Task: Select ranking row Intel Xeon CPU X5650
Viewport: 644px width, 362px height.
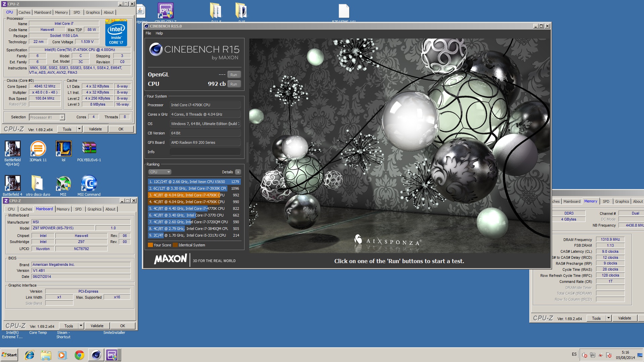Action: click(194, 182)
